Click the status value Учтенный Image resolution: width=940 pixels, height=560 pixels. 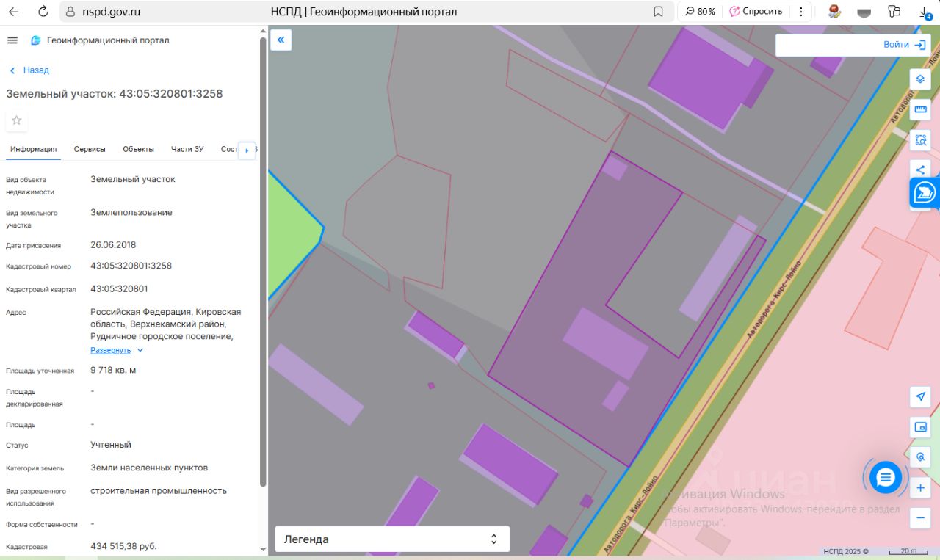(x=111, y=445)
